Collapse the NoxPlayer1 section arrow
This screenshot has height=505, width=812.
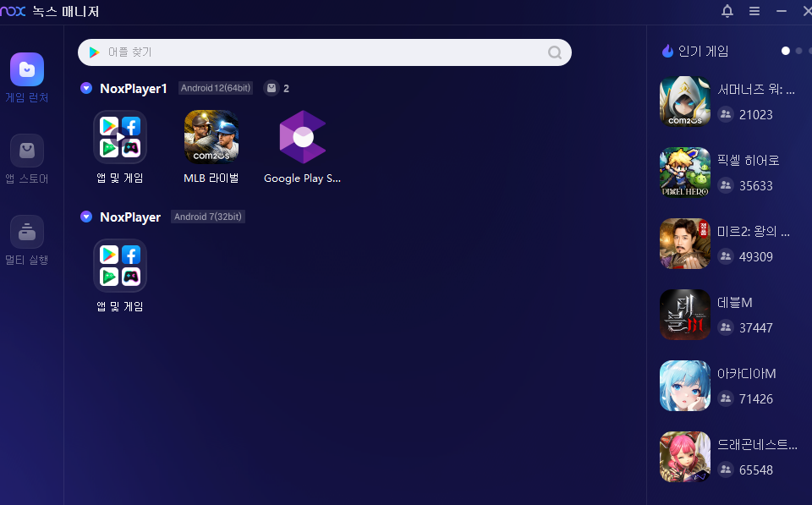(x=86, y=88)
